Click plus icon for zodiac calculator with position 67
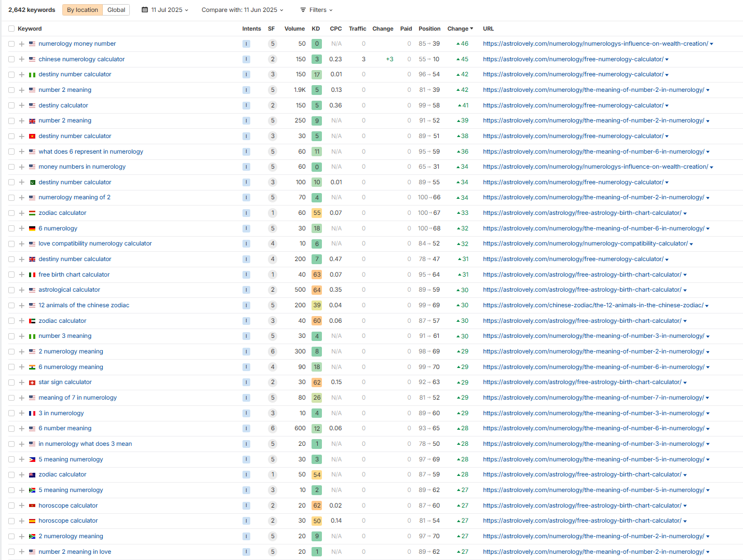Image resolution: width=743 pixels, height=560 pixels. (x=22, y=213)
